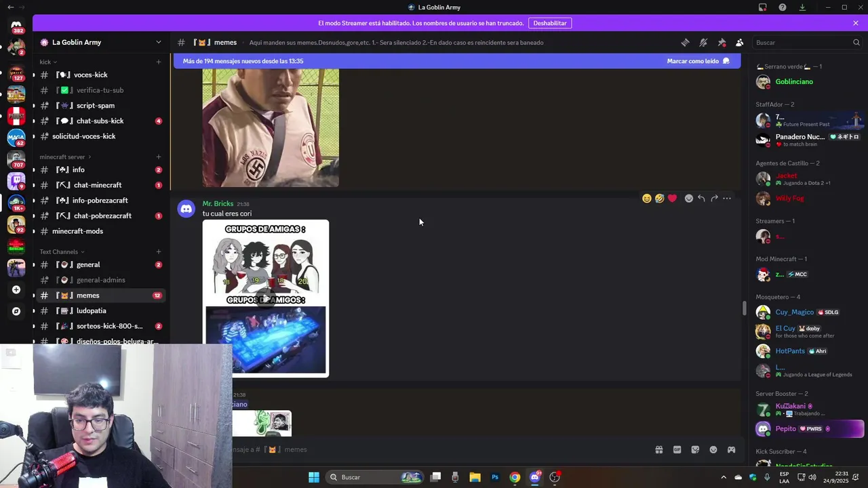The width and height of the screenshot is (868, 488).
Task: Click Marcar como leído button
Action: [698, 61]
